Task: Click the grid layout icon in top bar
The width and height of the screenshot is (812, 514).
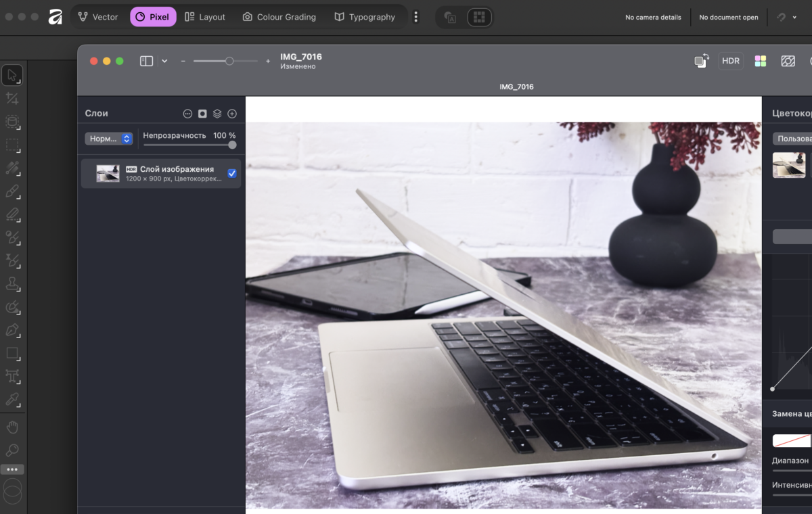Action: (x=479, y=18)
